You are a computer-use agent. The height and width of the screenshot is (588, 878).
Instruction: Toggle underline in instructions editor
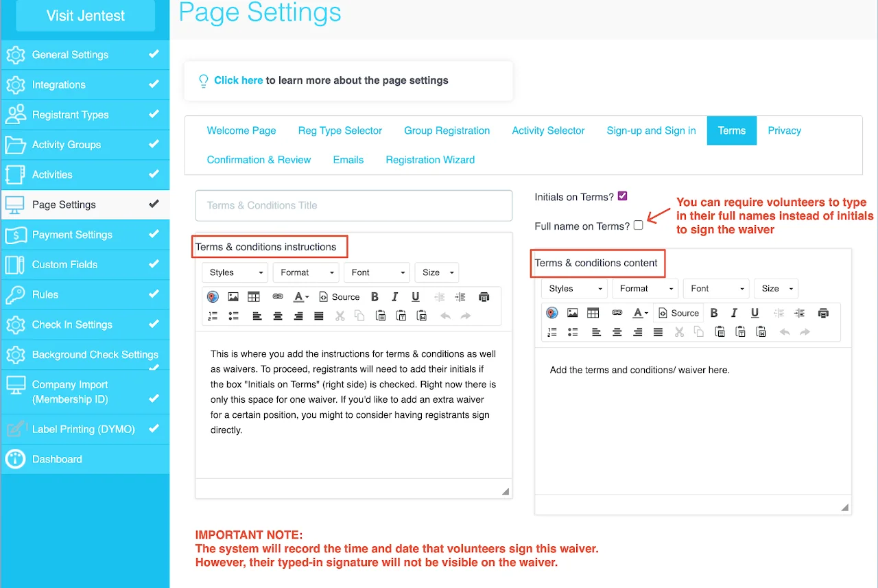coord(416,297)
